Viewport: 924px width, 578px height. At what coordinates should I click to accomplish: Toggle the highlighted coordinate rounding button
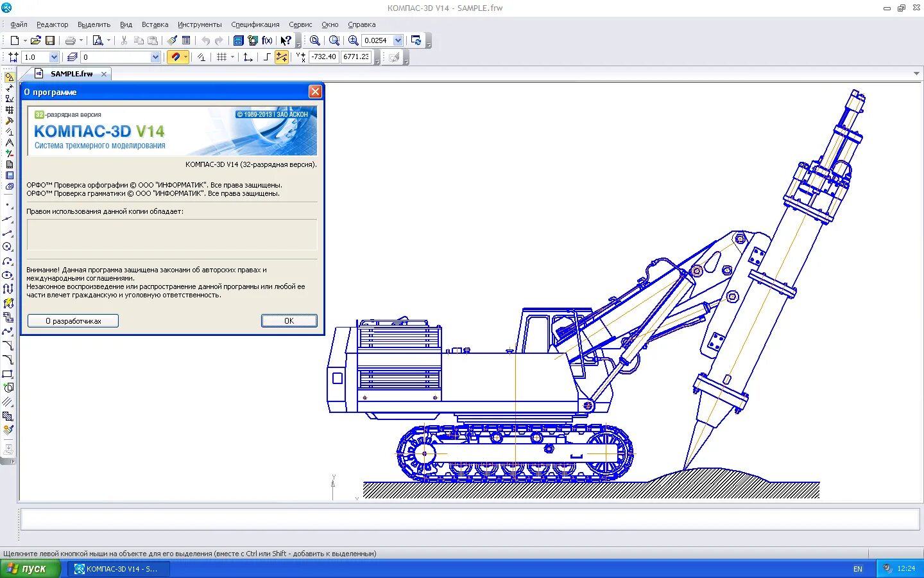(281, 57)
